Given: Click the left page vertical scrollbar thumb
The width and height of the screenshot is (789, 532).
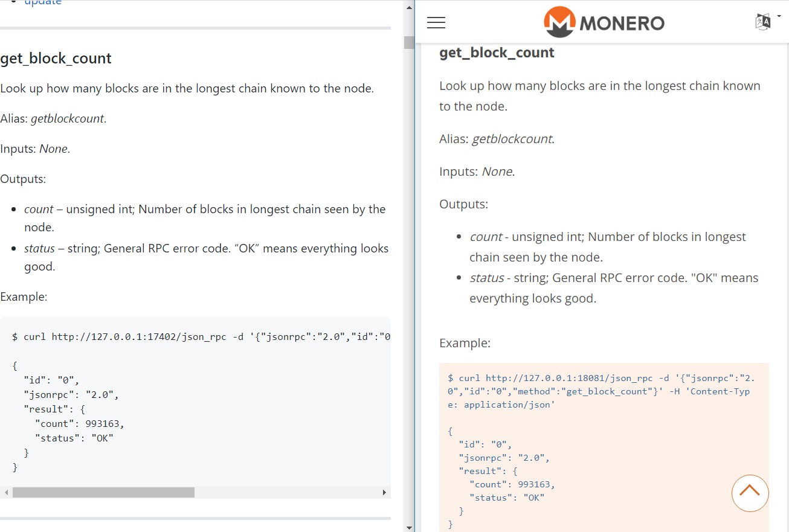Looking at the screenshot, I should pos(409,42).
